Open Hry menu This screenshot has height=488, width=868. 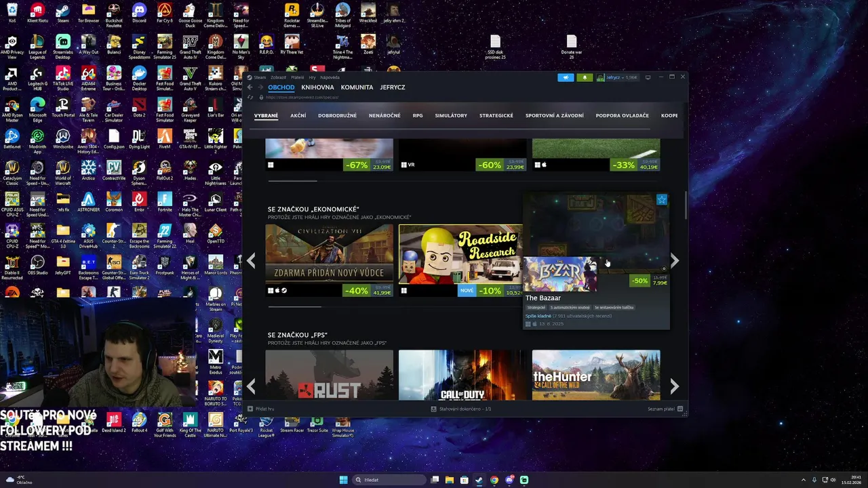click(312, 77)
